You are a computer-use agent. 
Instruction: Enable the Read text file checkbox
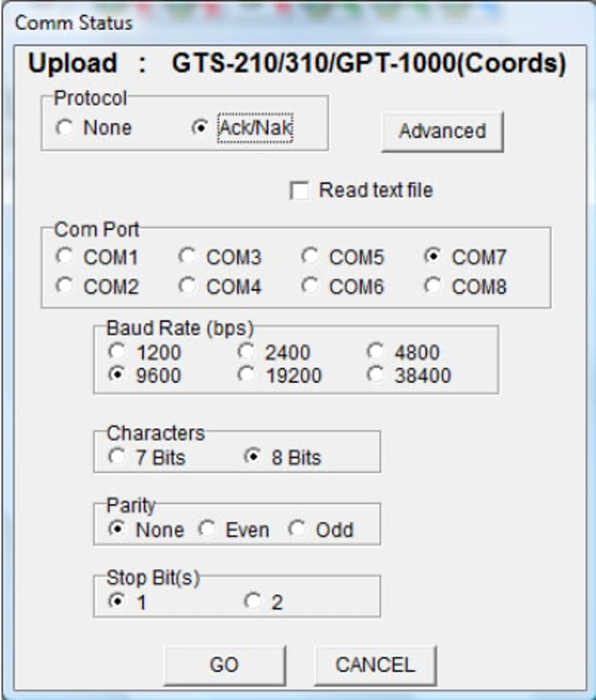(x=300, y=191)
